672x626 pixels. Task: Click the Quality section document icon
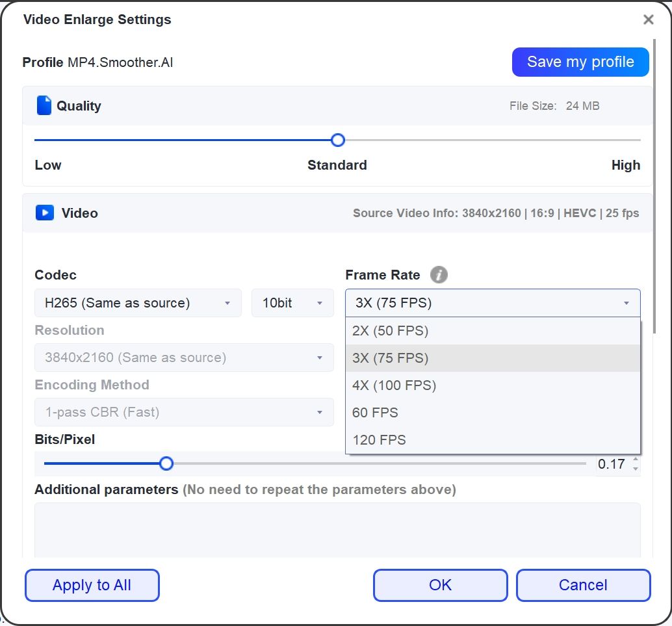(44, 105)
